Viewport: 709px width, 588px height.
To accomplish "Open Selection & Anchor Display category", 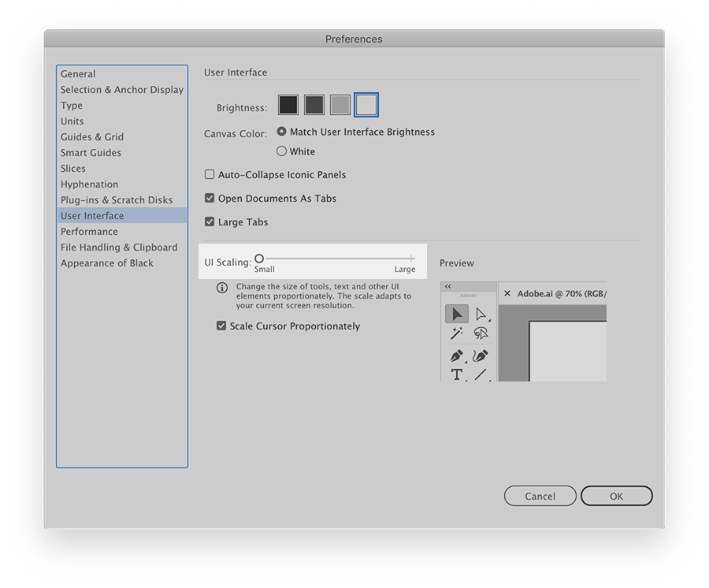I will pos(122,90).
